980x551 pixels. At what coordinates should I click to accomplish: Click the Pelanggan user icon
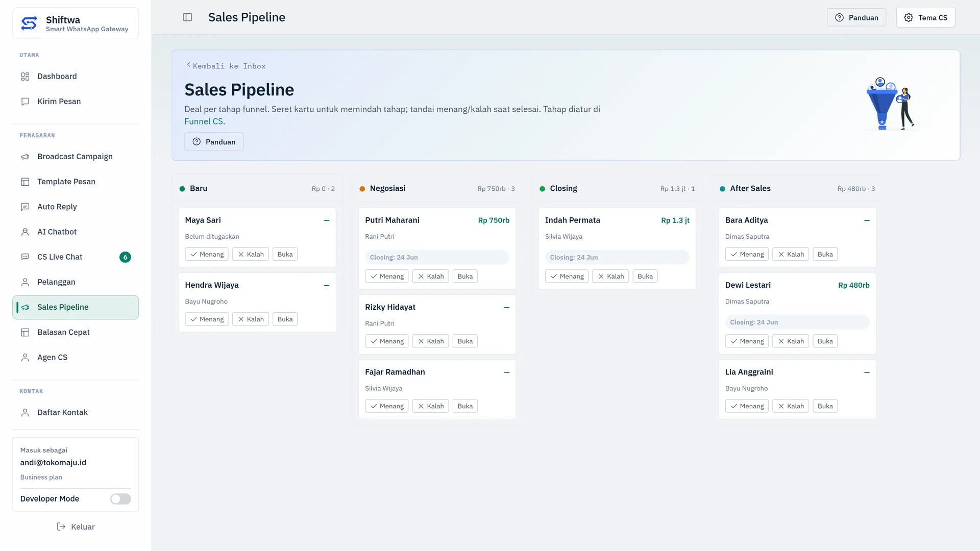(x=25, y=282)
